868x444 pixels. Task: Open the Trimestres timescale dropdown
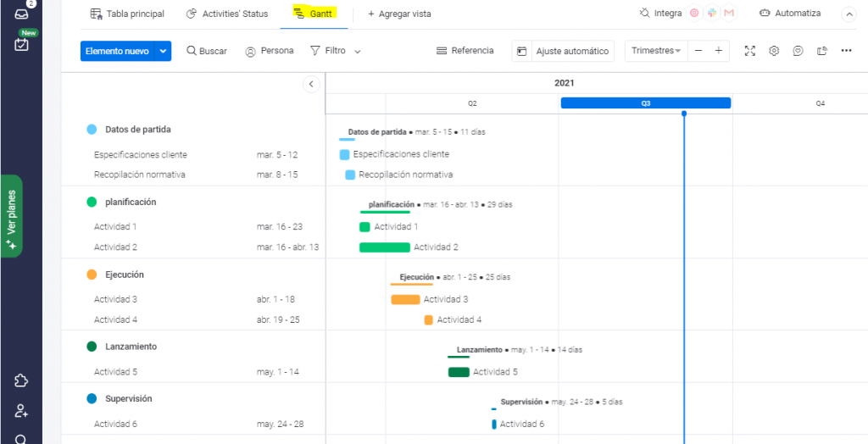coord(656,51)
